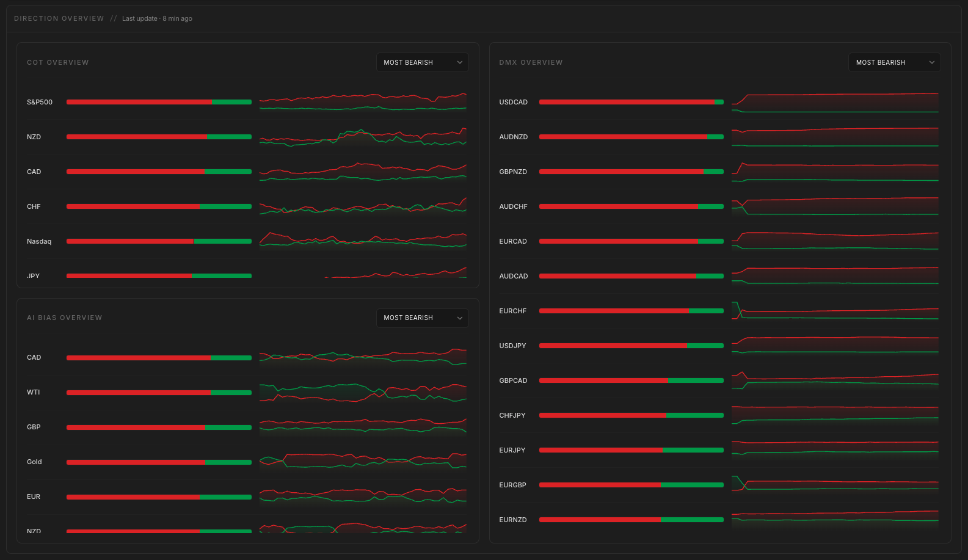Open the EURGBP sparkline chart
The image size is (968, 560).
click(x=835, y=485)
